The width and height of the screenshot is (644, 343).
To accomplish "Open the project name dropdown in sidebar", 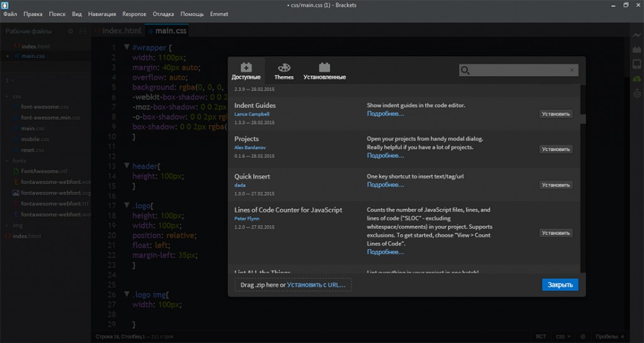I will pos(9,80).
